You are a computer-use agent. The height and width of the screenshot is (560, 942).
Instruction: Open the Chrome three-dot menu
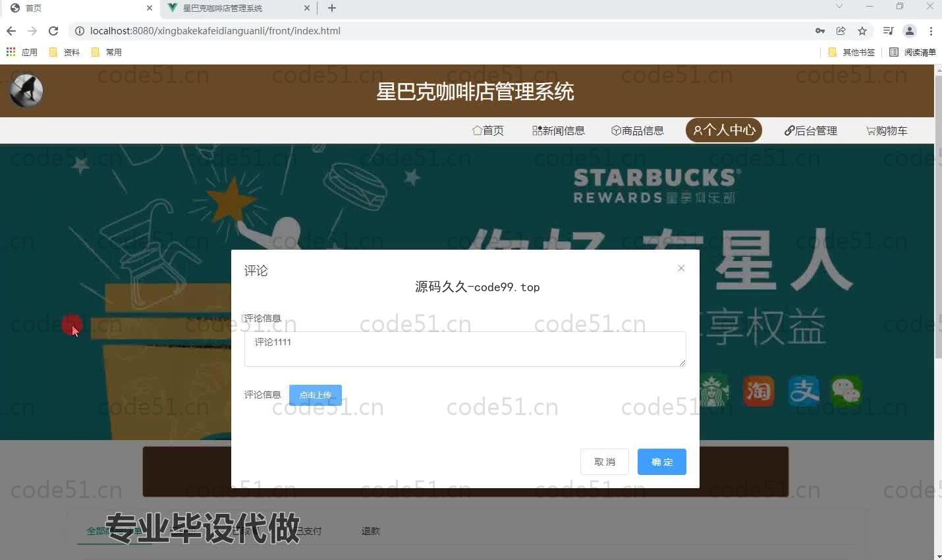tap(931, 31)
